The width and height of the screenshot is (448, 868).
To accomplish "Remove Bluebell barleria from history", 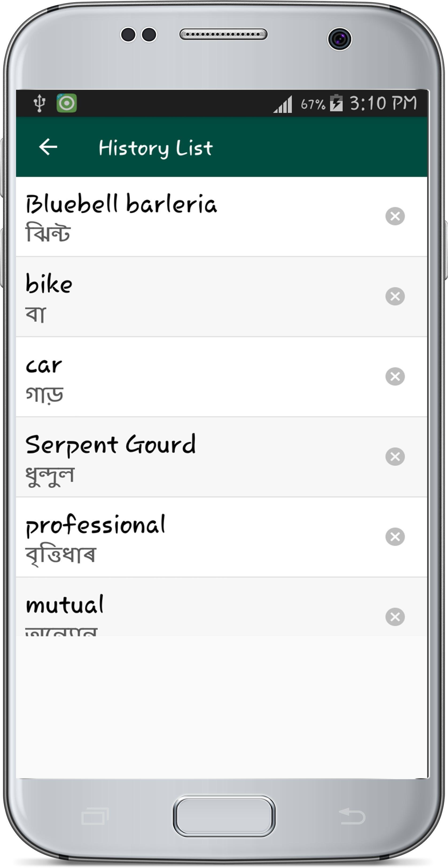I will coord(395,216).
